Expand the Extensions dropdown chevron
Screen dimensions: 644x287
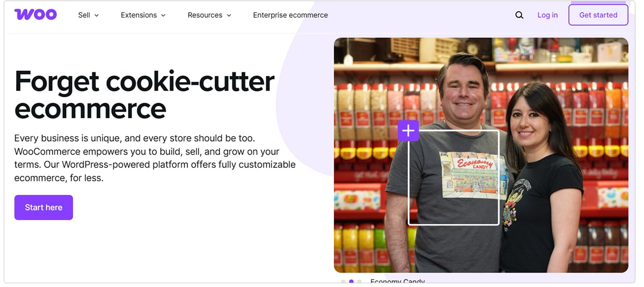(x=163, y=16)
